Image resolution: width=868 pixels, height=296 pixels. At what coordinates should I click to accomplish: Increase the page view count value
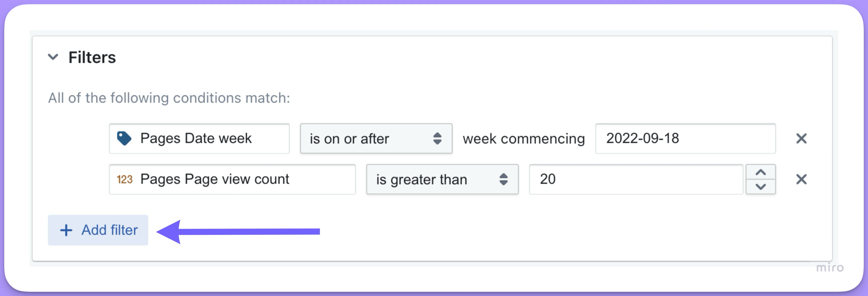760,172
